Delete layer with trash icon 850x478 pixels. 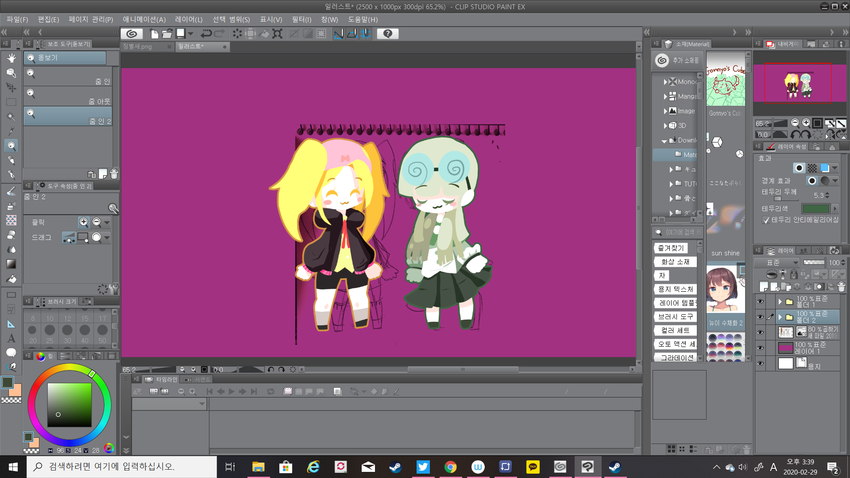pos(841,286)
